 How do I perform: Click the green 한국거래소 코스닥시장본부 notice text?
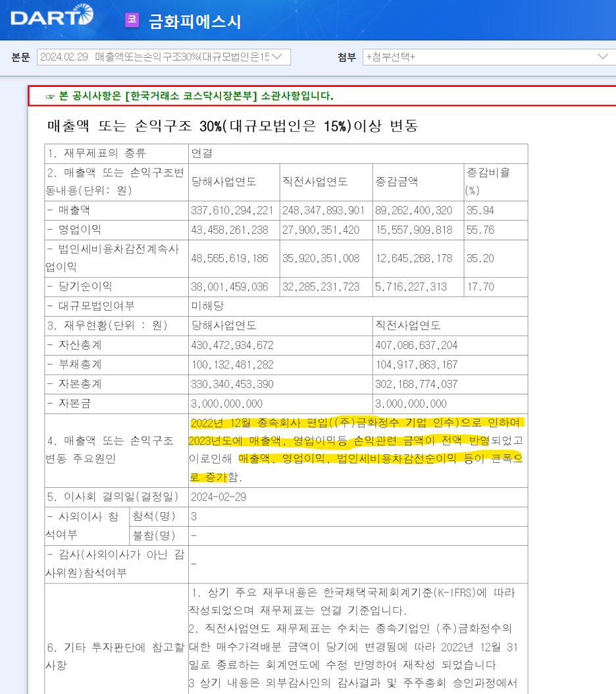(197, 96)
